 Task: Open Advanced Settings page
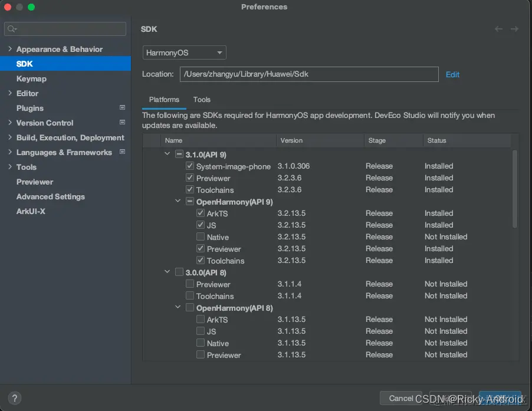coord(51,197)
